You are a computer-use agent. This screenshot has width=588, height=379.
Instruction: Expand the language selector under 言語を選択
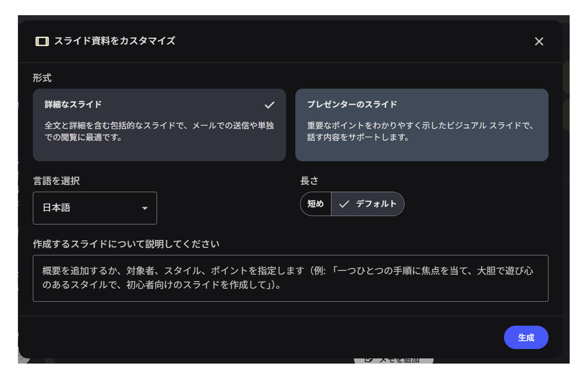click(95, 208)
